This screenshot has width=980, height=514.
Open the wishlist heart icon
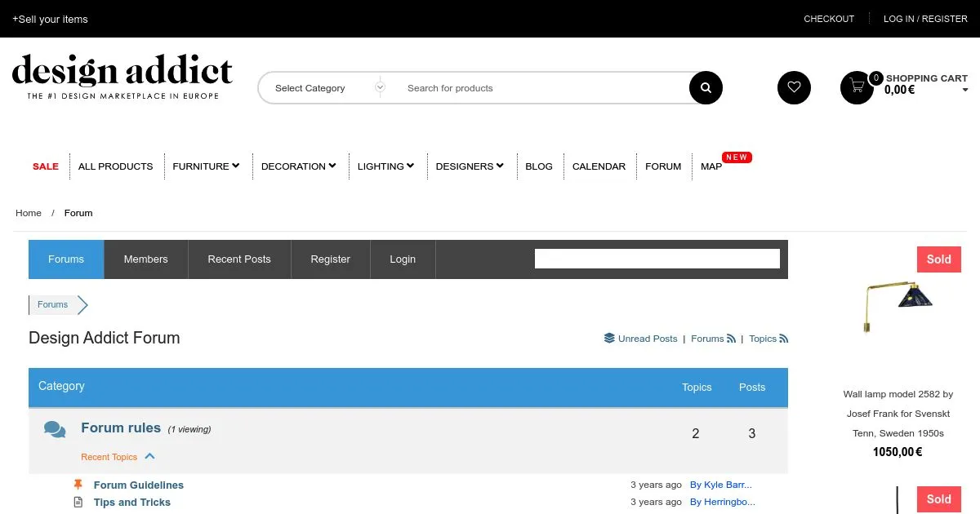tap(794, 88)
